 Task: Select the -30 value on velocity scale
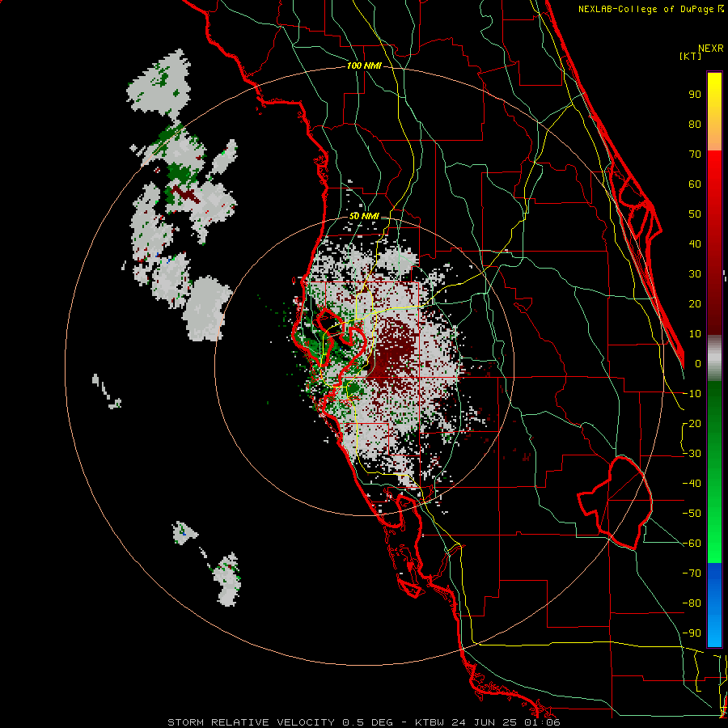(x=692, y=454)
